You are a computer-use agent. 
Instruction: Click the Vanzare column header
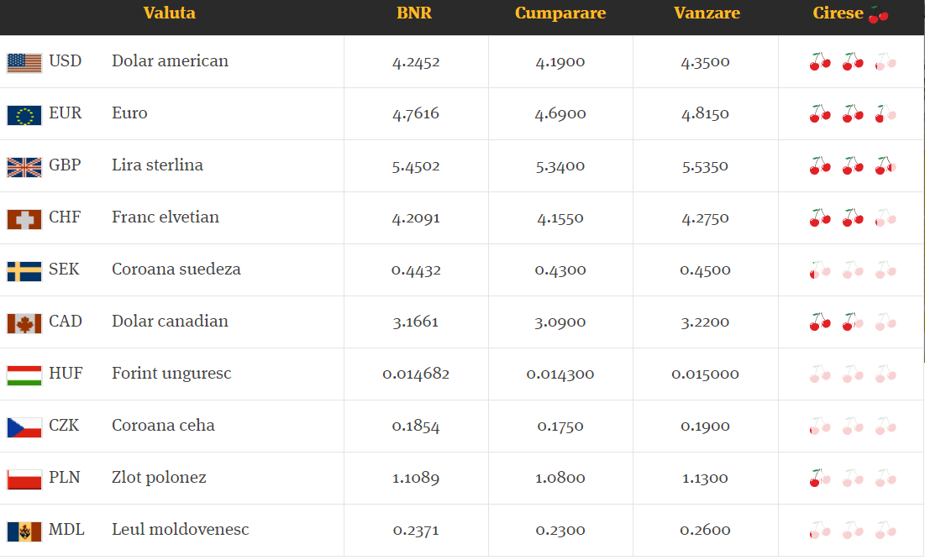pos(707,13)
